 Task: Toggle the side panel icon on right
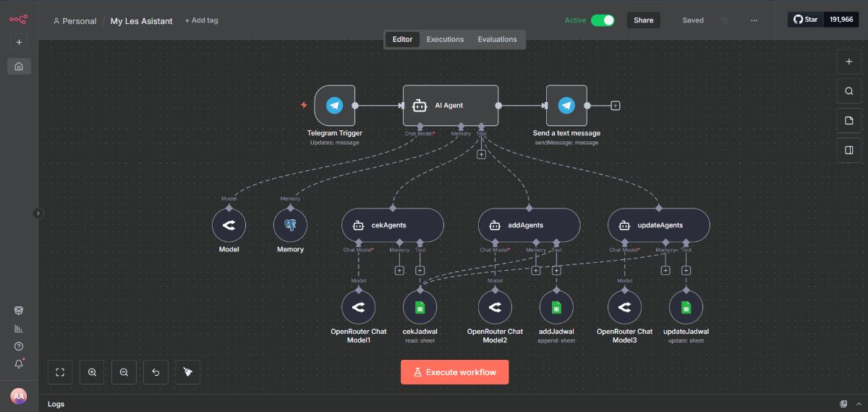coord(849,151)
